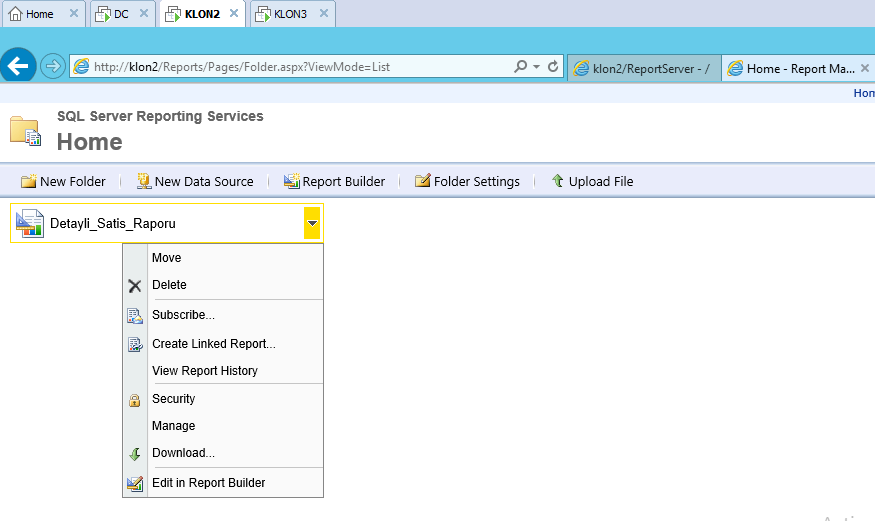
Task: Select Subscribe... from the context menu
Action: click(183, 315)
